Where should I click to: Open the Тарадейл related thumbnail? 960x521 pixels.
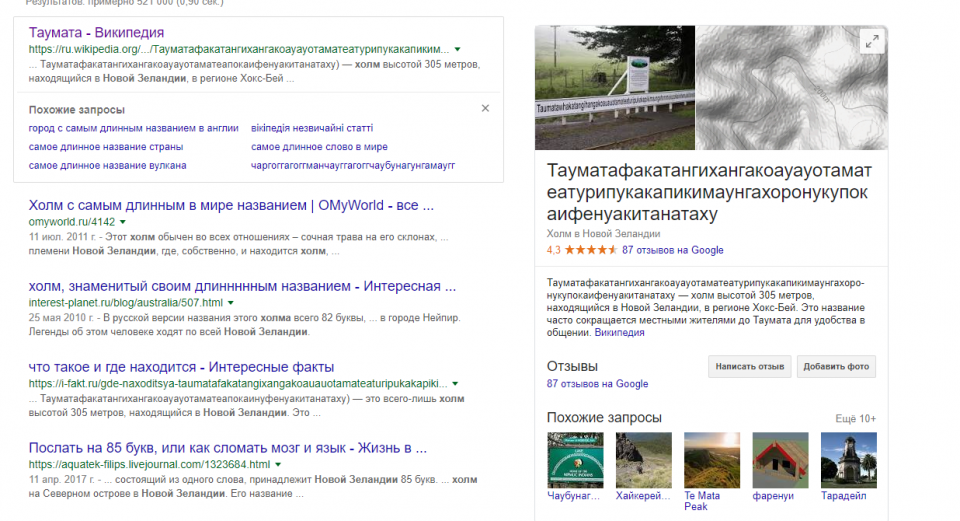(848, 460)
